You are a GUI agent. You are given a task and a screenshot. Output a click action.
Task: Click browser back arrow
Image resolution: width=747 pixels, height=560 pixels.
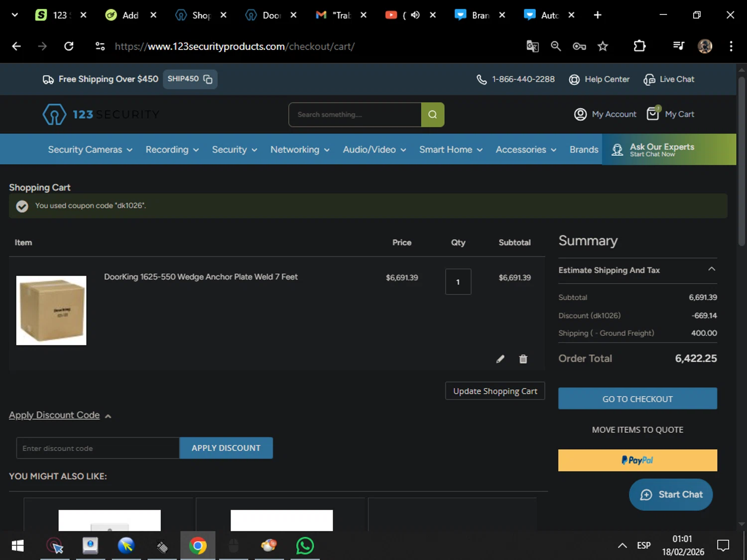(x=16, y=46)
